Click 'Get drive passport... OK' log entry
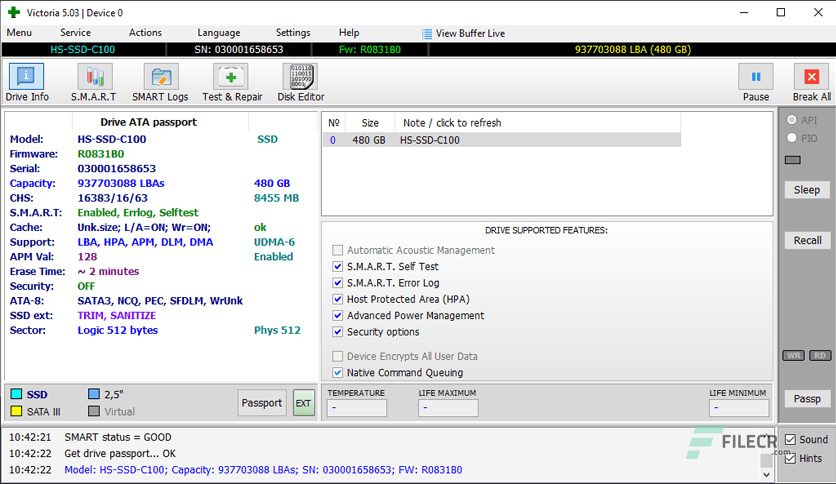 [x=120, y=454]
